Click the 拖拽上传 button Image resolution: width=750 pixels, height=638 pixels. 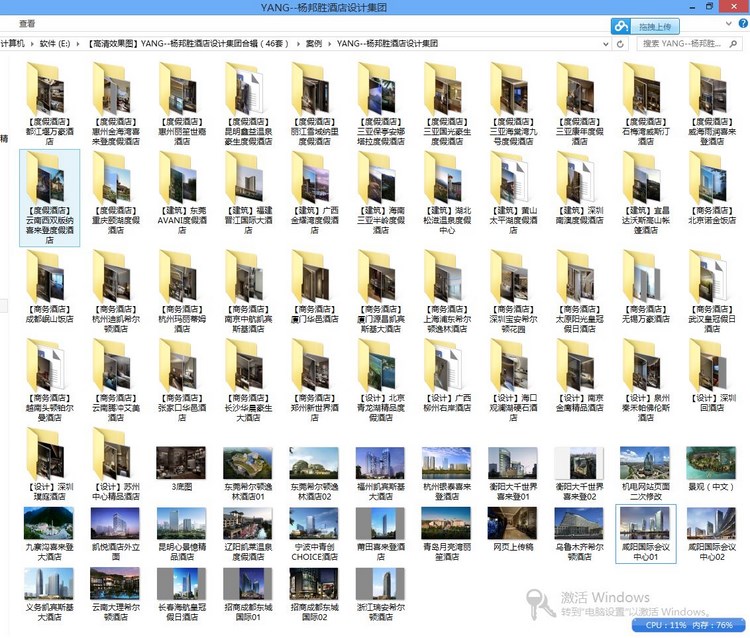(x=655, y=27)
